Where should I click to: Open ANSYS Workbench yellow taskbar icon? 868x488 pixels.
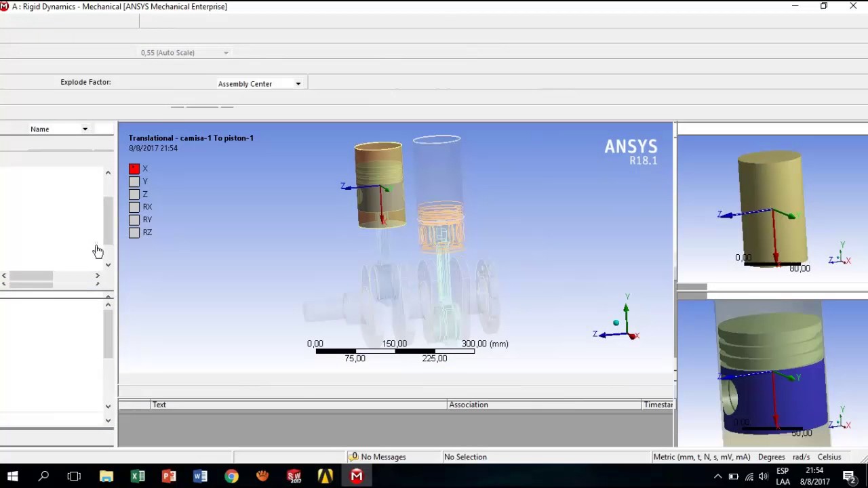point(325,476)
